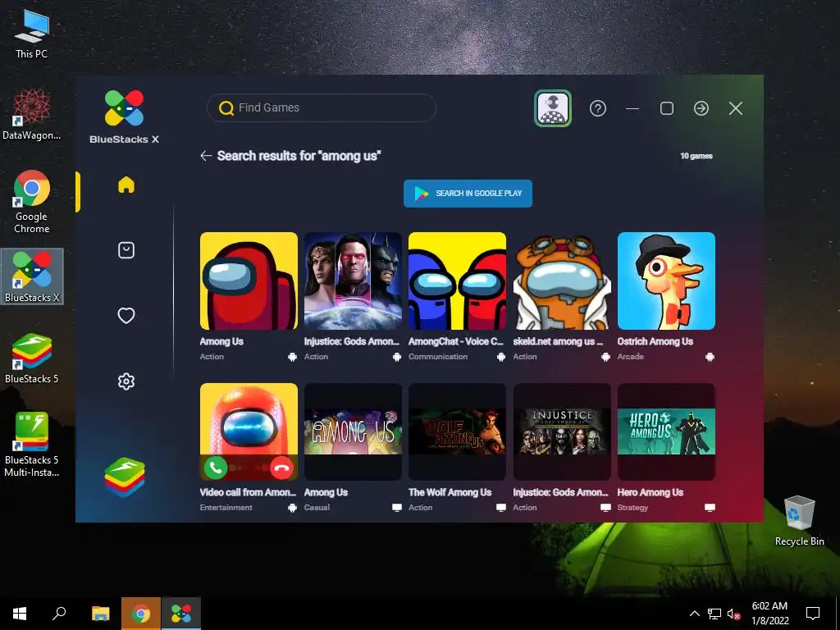
Task: Open the Windows Start menu
Action: (x=20, y=614)
